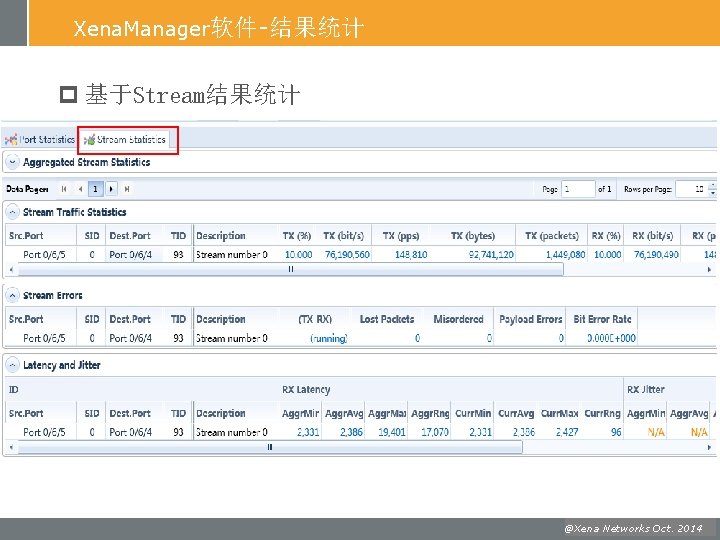Click TX bytes value 92,741,120
Screen dimensions: 720x540
(x=491, y=254)
